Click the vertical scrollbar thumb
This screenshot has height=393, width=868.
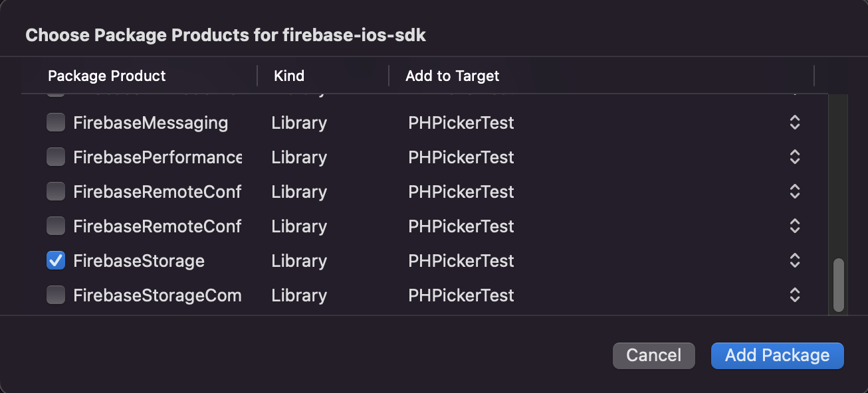point(838,285)
